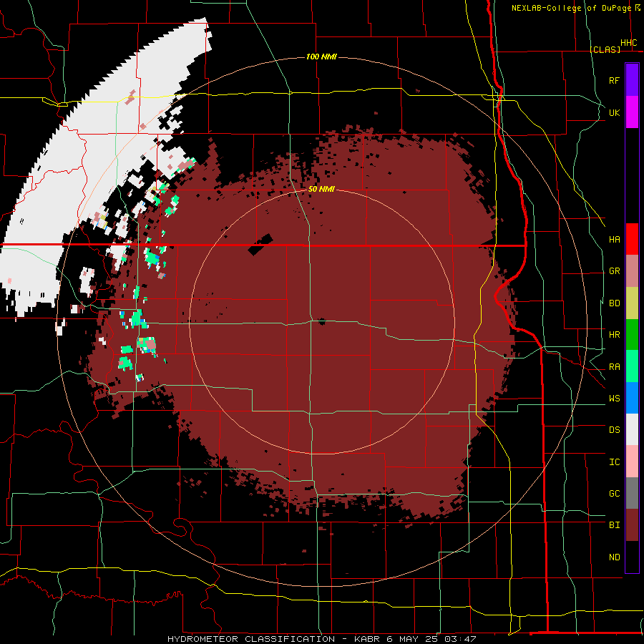
Task: Click the GC legend label
Action: coord(614,494)
